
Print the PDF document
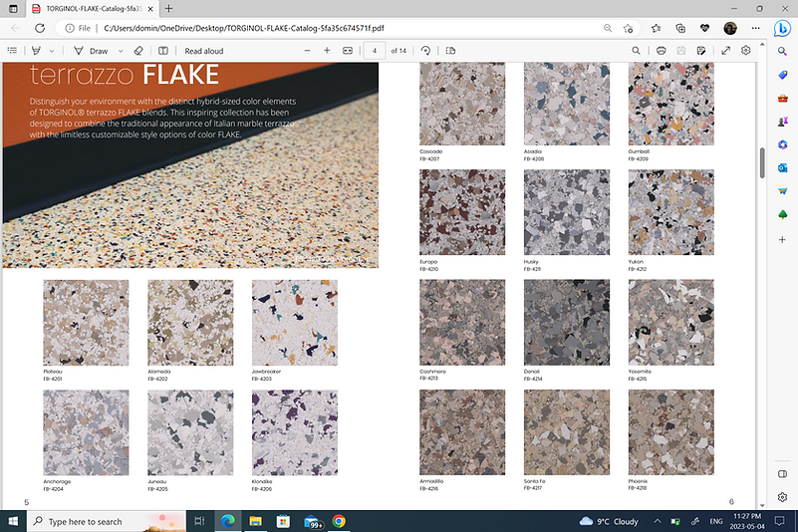662,51
